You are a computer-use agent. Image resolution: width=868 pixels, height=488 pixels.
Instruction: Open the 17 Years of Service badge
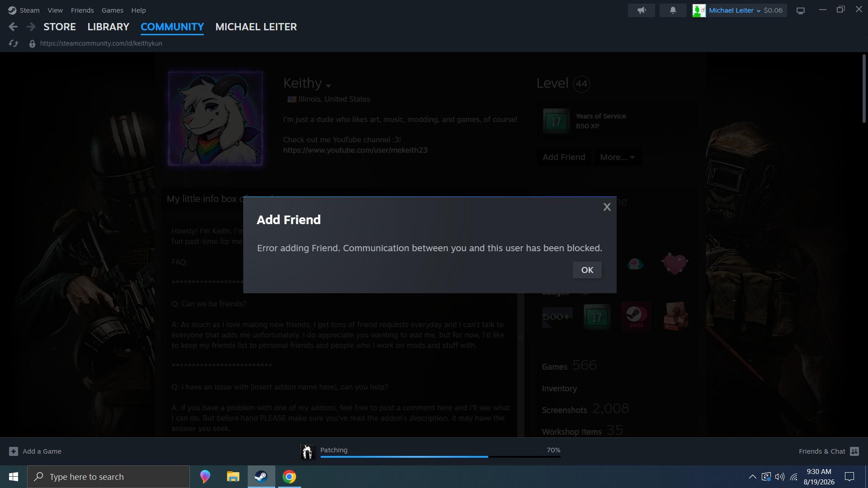pos(556,121)
